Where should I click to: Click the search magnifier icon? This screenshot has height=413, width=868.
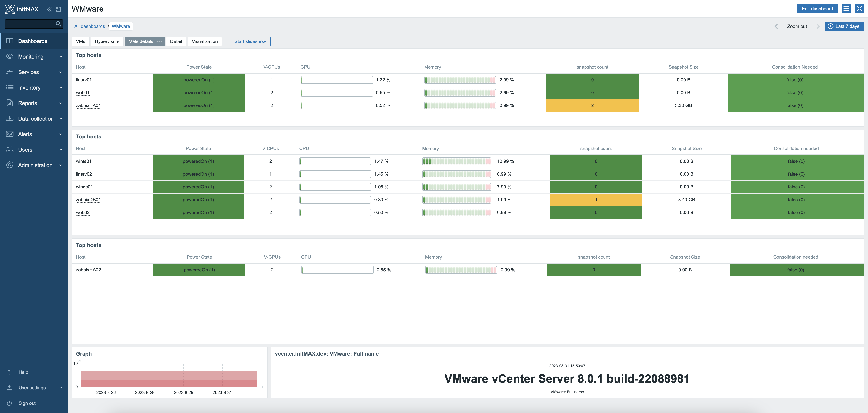58,24
